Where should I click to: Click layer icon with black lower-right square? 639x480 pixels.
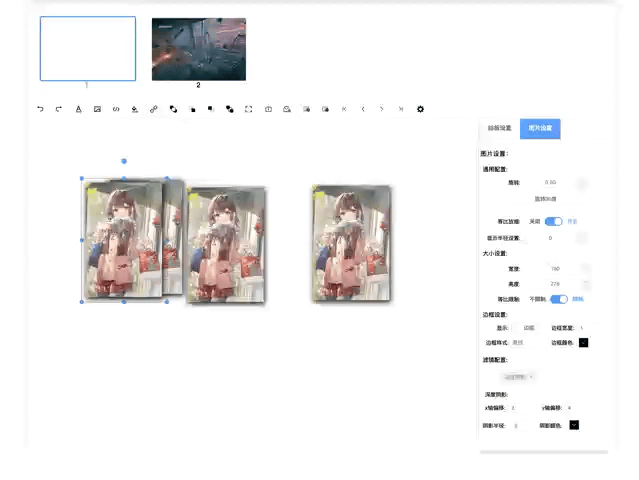tap(192, 109)
